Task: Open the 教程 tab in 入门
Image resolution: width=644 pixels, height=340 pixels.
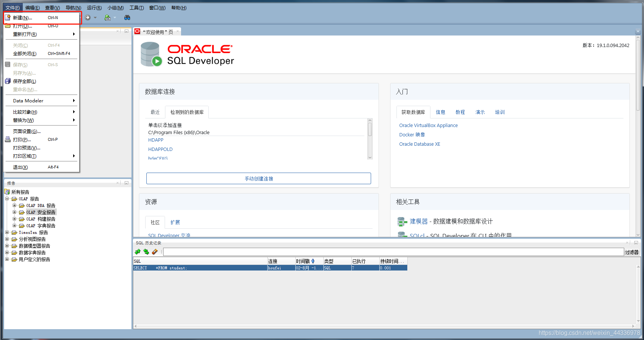Action: point(460,112)
